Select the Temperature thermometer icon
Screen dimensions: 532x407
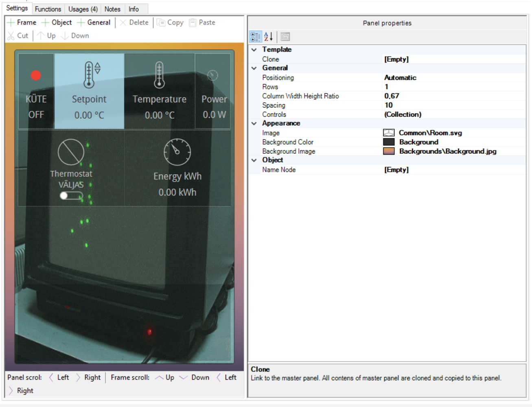coord(159,75)
